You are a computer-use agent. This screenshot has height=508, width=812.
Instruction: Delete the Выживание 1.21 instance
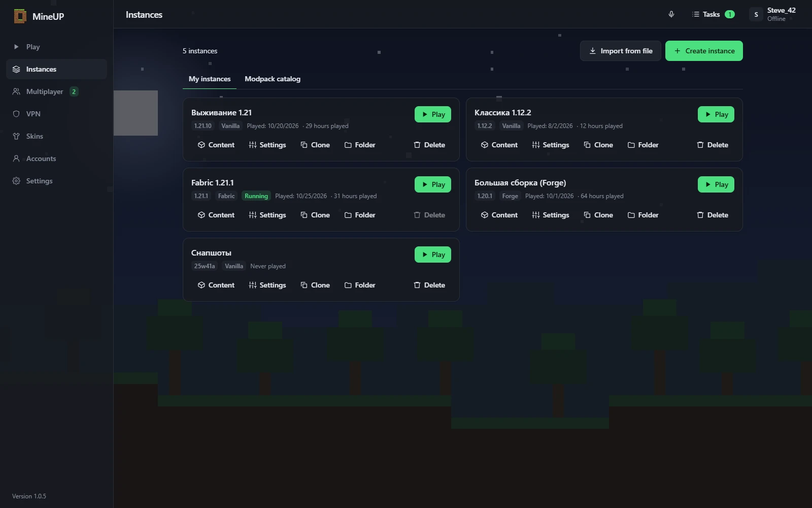click(429, 145)
